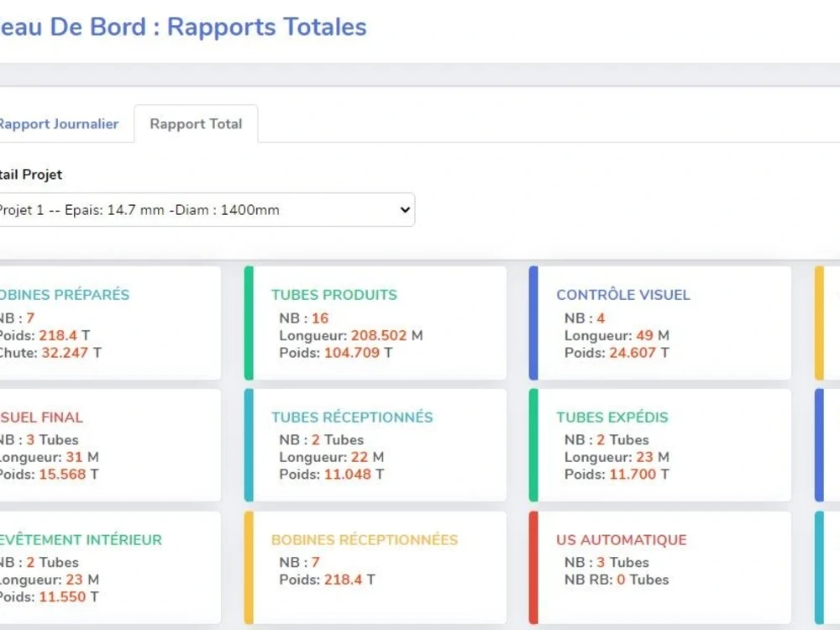840x630 pixels.
Task: Click the green stripe on Tubes Expédis
Action: coord(533,445)
